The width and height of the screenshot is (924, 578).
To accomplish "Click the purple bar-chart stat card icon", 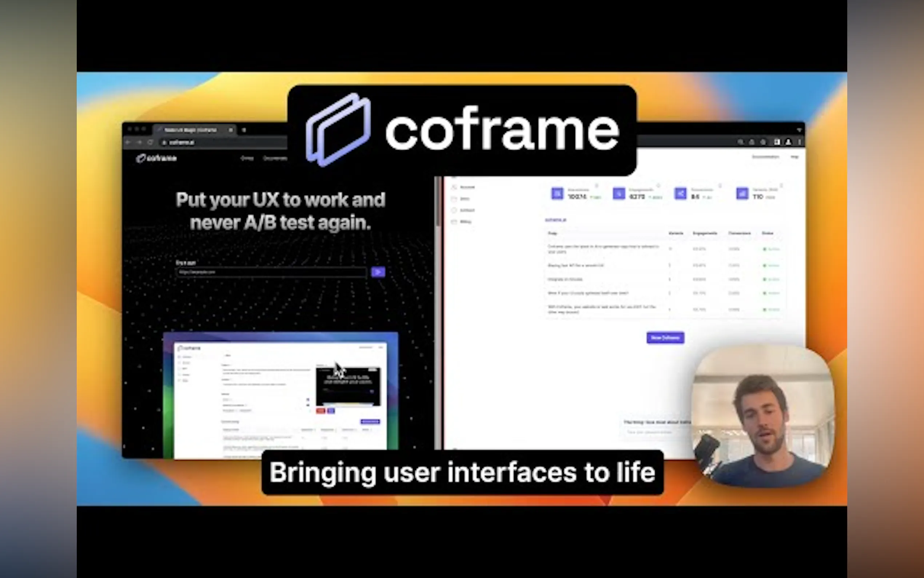I will click(x=742, y=193).
